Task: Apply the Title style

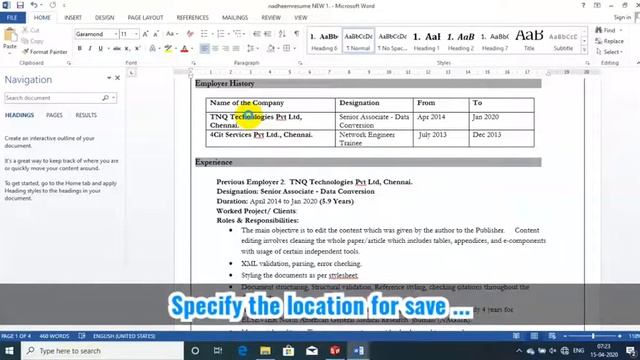Action: (x=529, y=41)
